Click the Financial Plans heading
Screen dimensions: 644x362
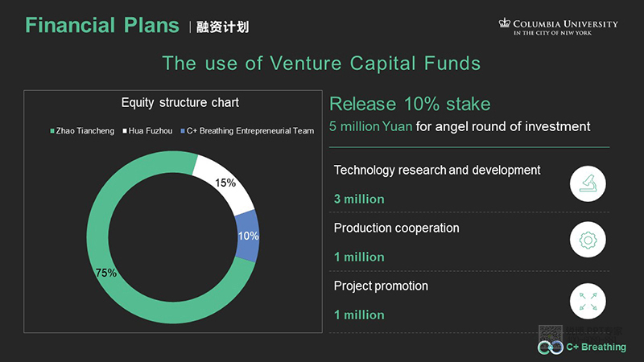point(102,25)
